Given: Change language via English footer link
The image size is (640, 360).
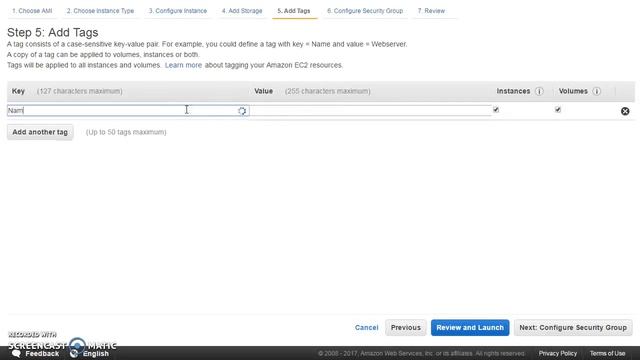Looking at the screenshot, I should pyautogui.click(x=96, y=353).
